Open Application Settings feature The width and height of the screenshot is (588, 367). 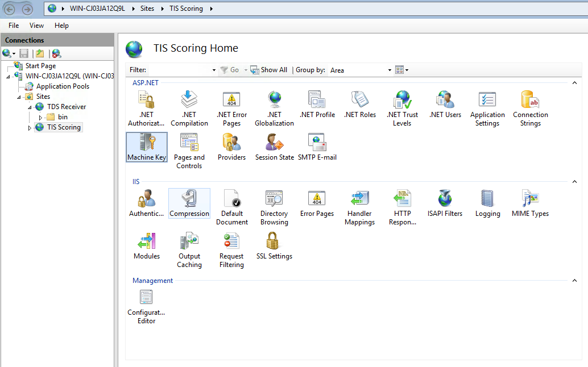click(487, 109)
